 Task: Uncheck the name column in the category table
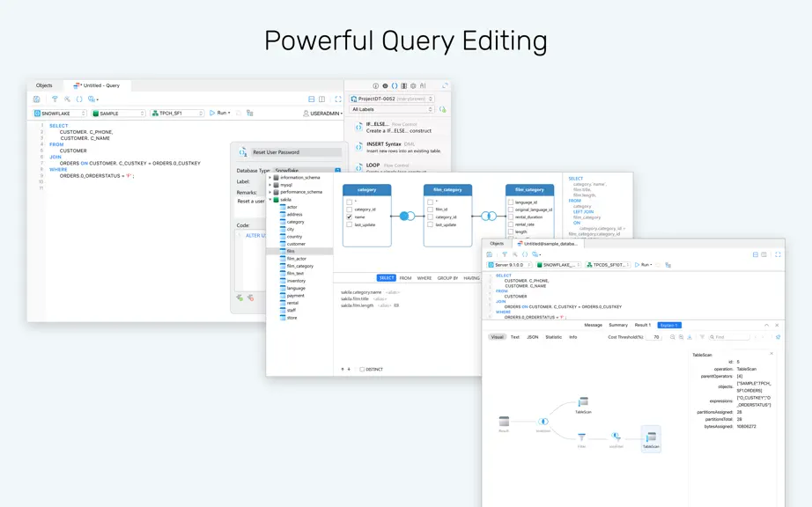tap(349, 217)
